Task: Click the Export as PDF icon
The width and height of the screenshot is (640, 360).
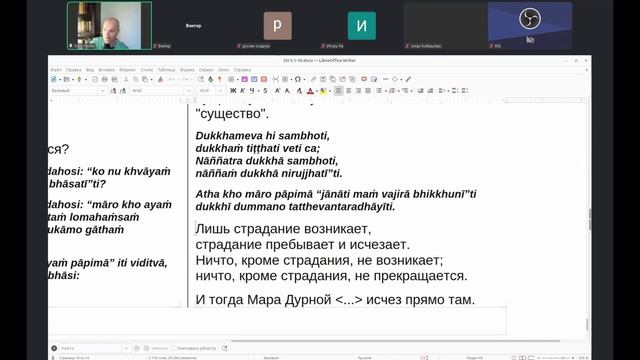Action: 95,79
